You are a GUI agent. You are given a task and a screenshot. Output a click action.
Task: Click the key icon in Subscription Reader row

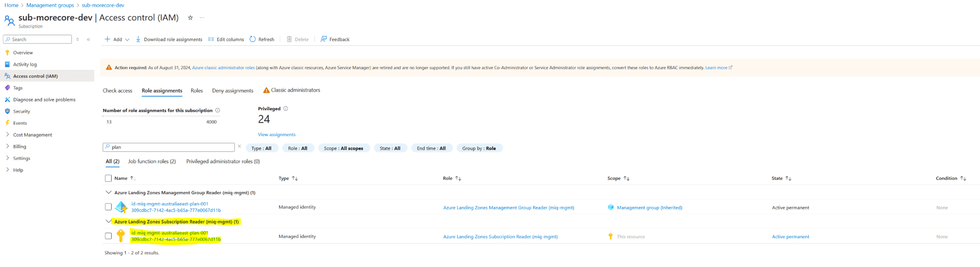[121, 236]
